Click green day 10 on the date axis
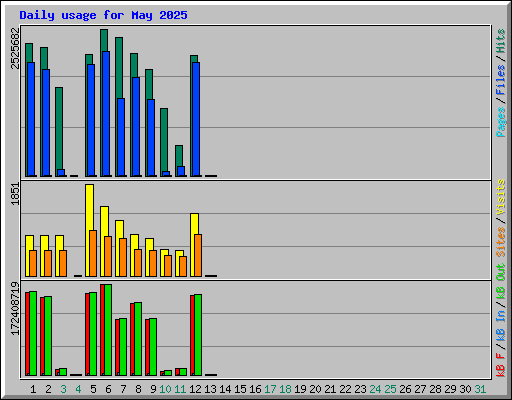The width and height of the screenshot is (512, 400). click(x=165, y=389)
